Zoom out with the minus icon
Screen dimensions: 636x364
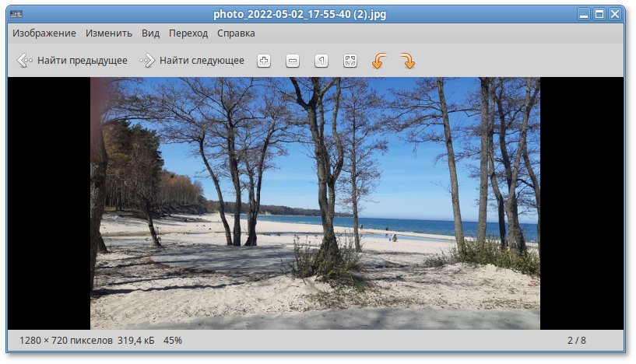point(293,61)
